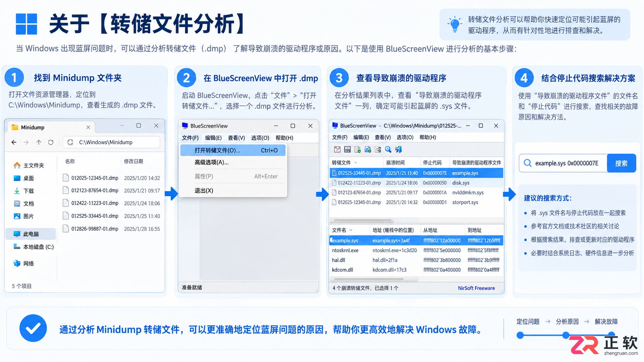This screenshot has width=644, height=362.
Task: Click file icon of 012422-11223-01.dmp in explorer
Action: tap(65, 203)
